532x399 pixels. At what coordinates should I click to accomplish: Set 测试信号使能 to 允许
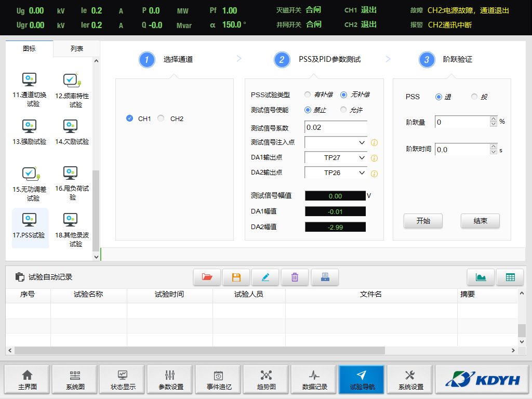343,110
